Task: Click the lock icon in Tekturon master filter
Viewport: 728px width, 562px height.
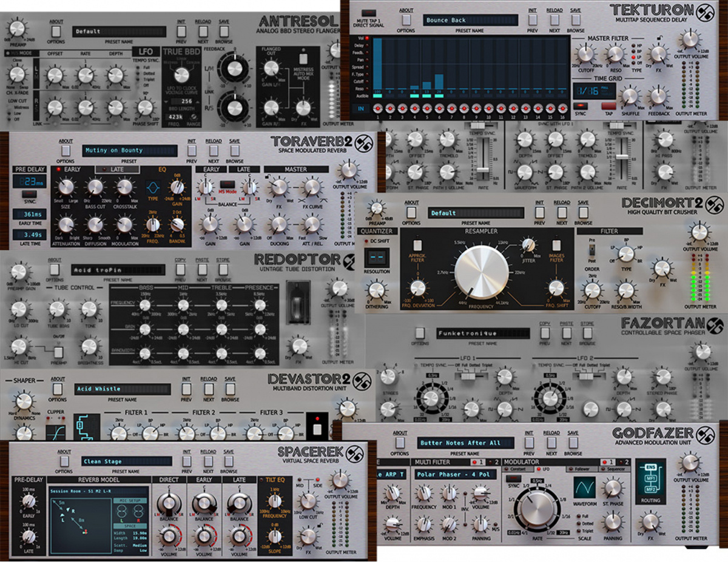Action: pyautogui.click(x=659, y=38)
